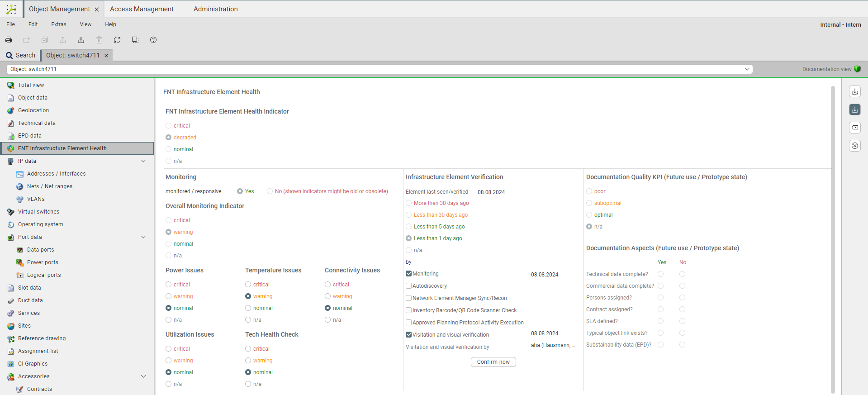
Task: Click the Geolocation globe icon in sidebar
Action: coord(11,110)
